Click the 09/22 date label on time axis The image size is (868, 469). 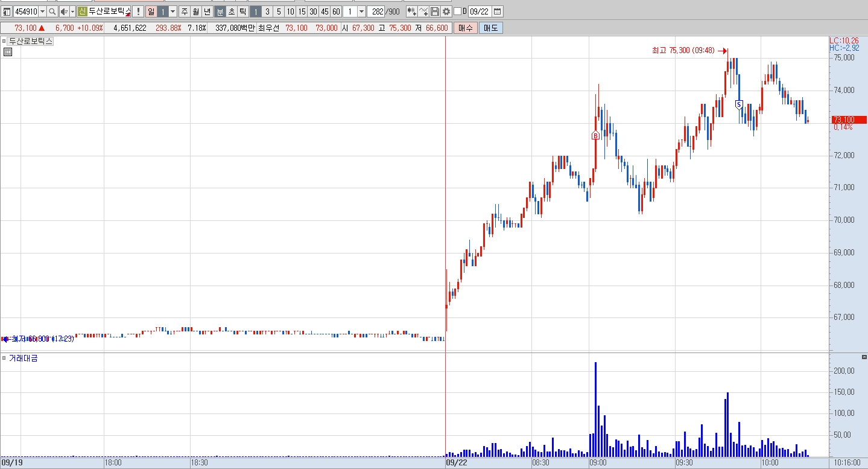[457, 463]
